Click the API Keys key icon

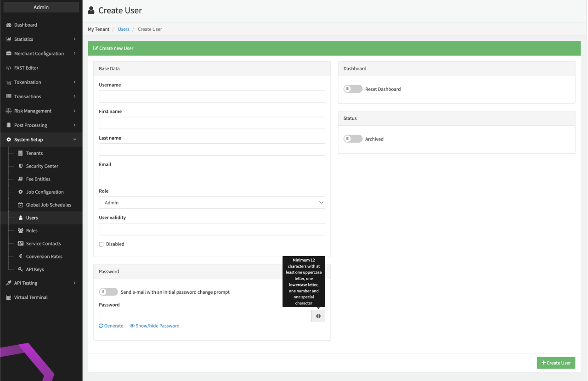click(x=20, y=269)
